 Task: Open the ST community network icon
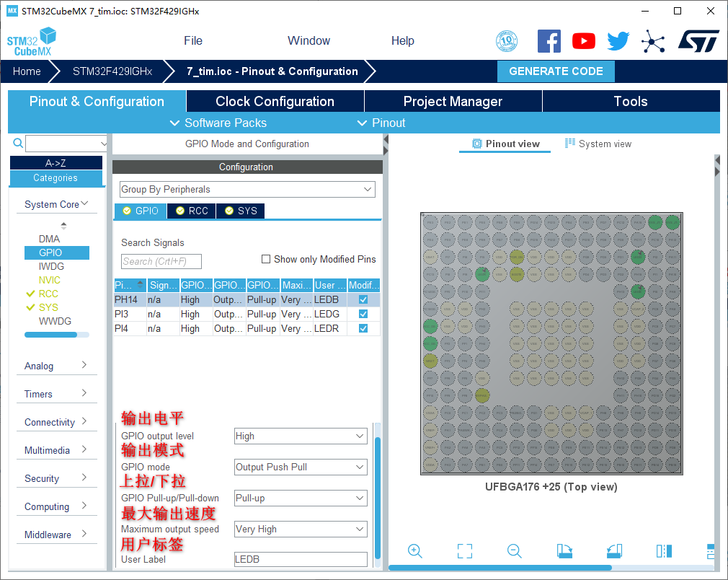click(653, 41)
